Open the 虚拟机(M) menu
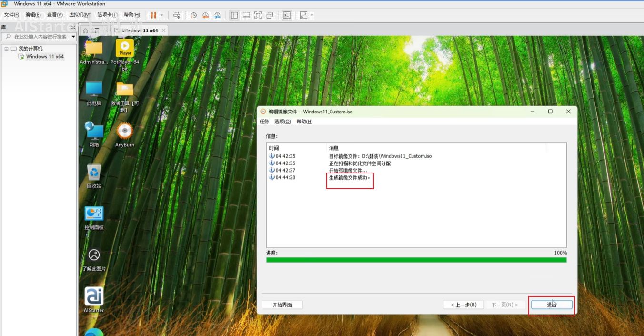644x336 pixels. [80, 15]
